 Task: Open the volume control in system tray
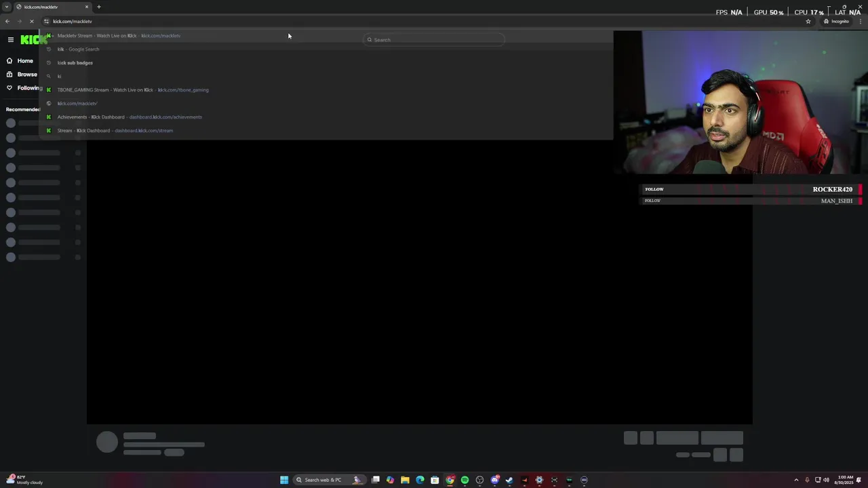tap(826, 480)
